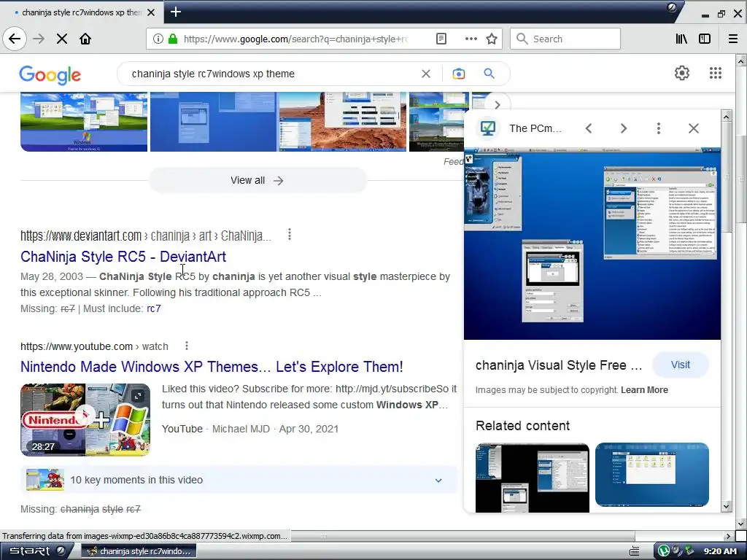
Task: Click the deviantart.com chaninja breadcrumb
Action: (146, 236)
